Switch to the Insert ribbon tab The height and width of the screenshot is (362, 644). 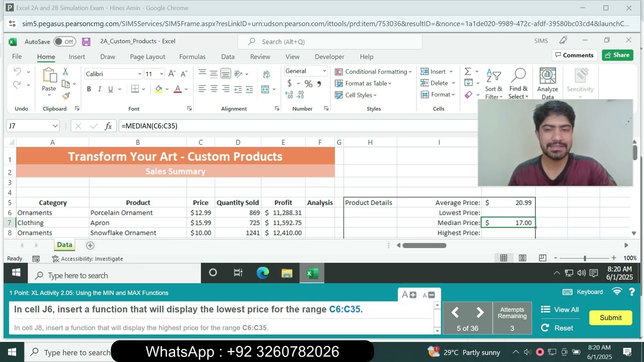point(77,57)
